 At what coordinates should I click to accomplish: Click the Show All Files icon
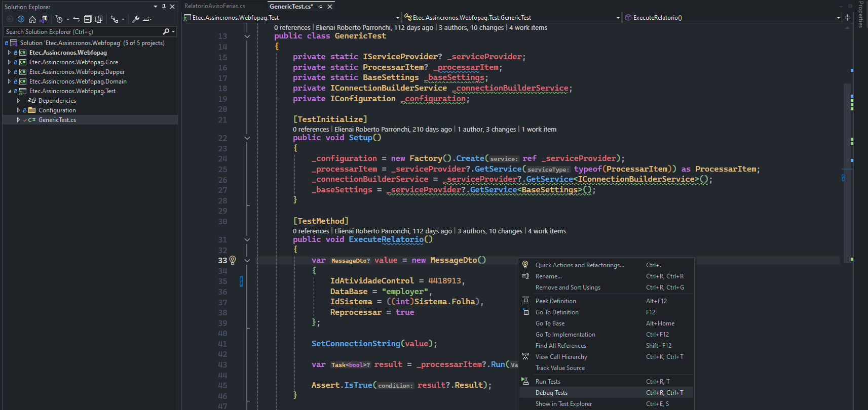coord(99,19)
